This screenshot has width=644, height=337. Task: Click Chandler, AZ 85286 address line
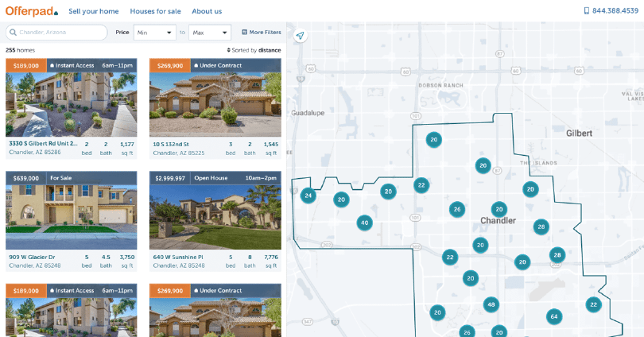(x=35, y=152)
